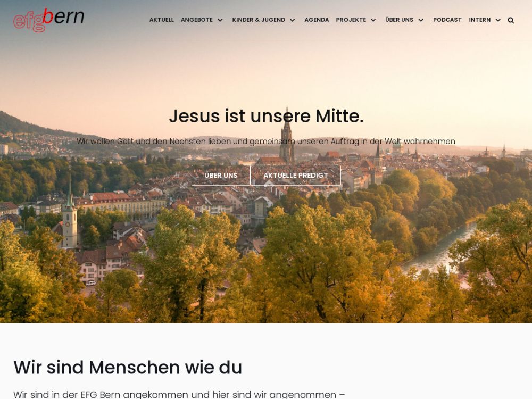Select Kinder & Jugend navigation item
Screen dimensions: 532x399
coord(259,20)
